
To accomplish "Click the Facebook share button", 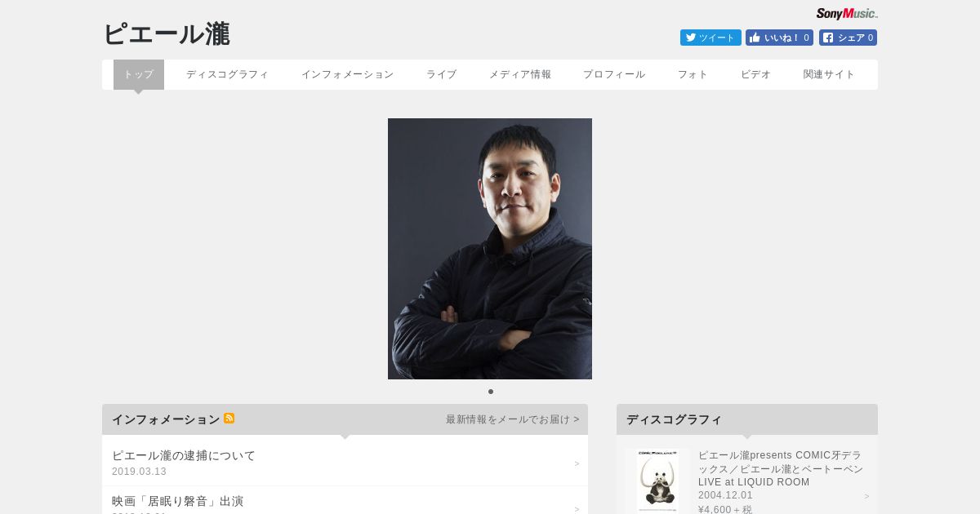I will (848, 38).
